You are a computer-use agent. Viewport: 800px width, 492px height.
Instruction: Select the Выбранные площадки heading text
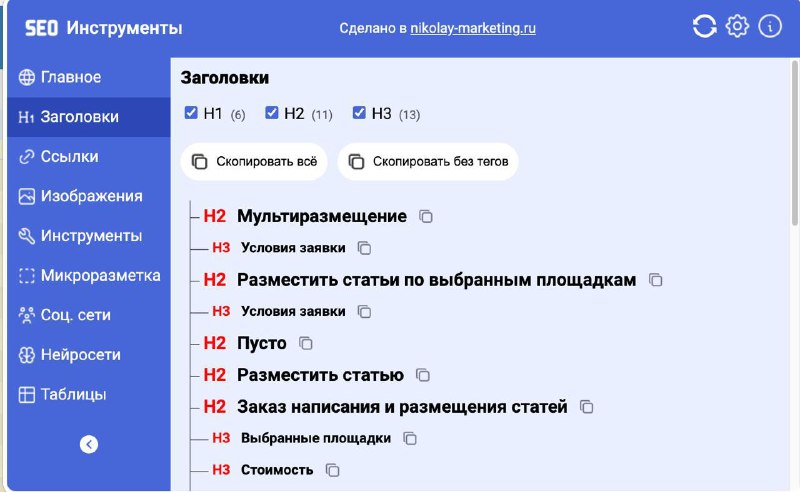click(x=316, y=438)
